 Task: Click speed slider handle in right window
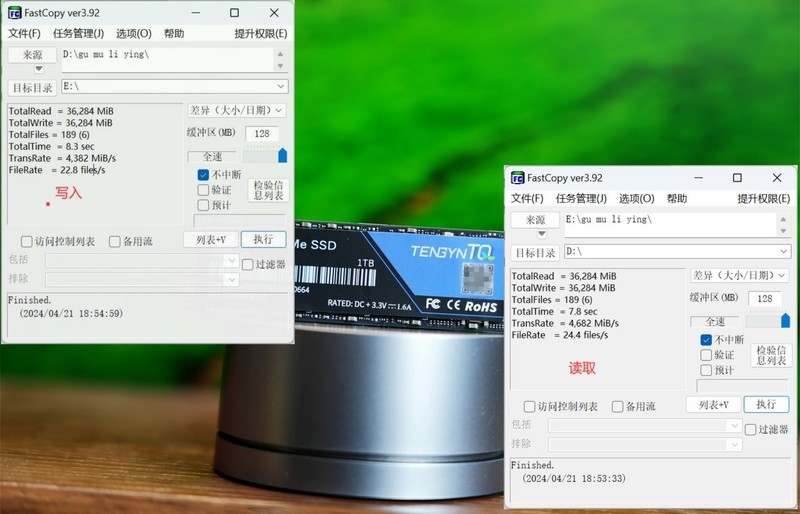click(x=786, y=320)
